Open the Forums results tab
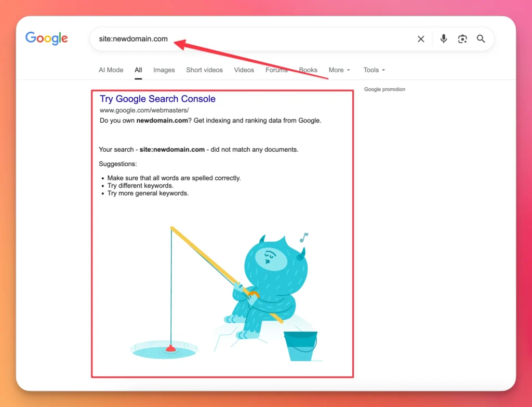This screenshot has height=407, width=532. (276, 70)
